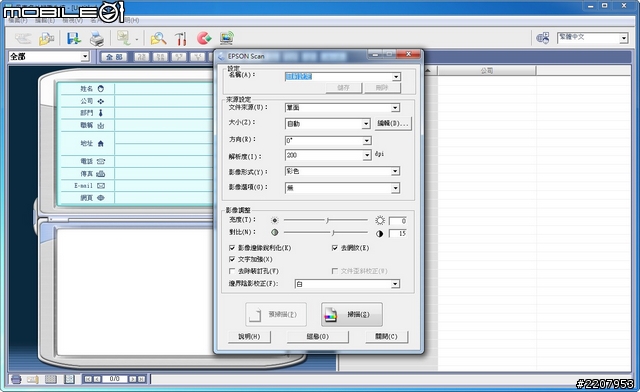This screenshot has height=392, width=640.
Task: Click the 組態(O) configuration button
Action: [x=318, y=337]
